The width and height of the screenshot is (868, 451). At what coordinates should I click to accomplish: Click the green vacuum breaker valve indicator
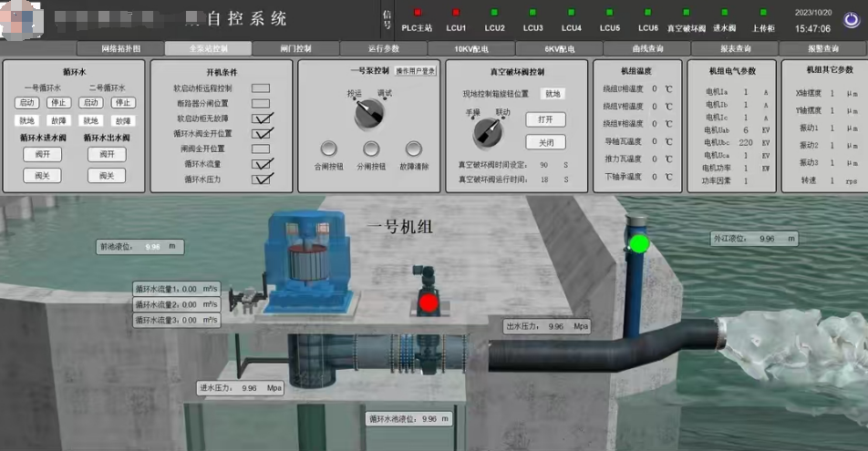pos(639,243)
